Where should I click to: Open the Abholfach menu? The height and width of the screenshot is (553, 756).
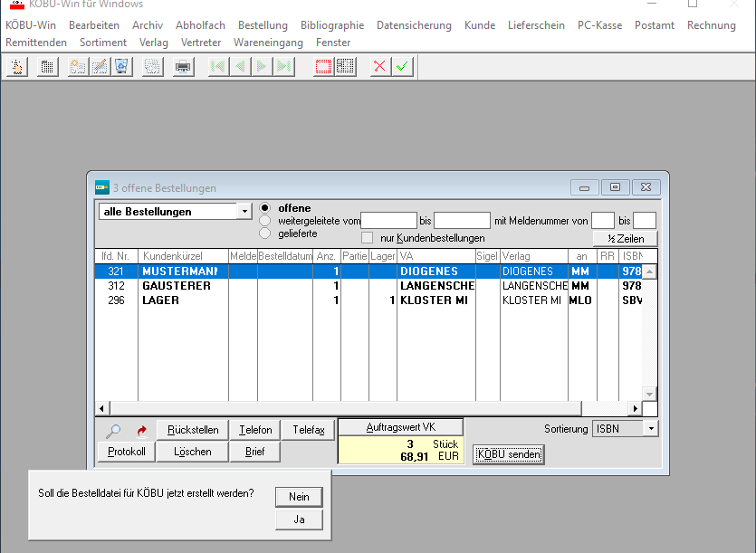click(x=200, y=25)
